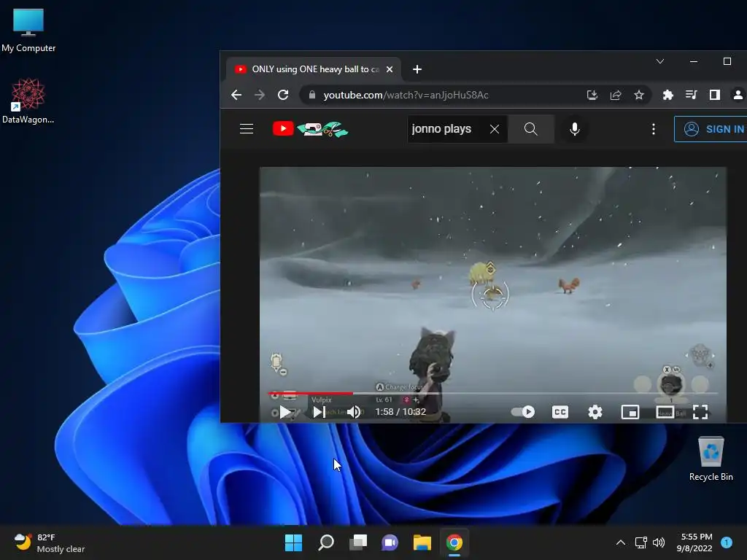
Task: Open network status tray icon
Action: (640, 542)
